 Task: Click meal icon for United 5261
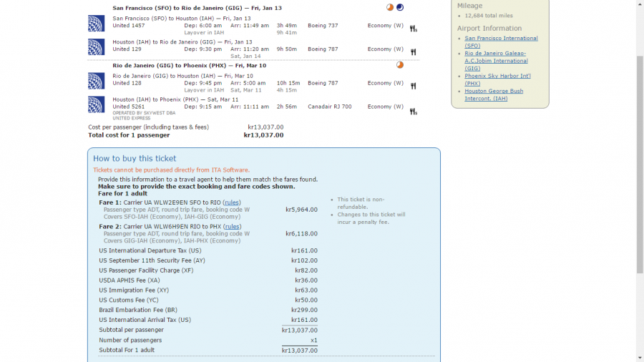tap(413, 111)
